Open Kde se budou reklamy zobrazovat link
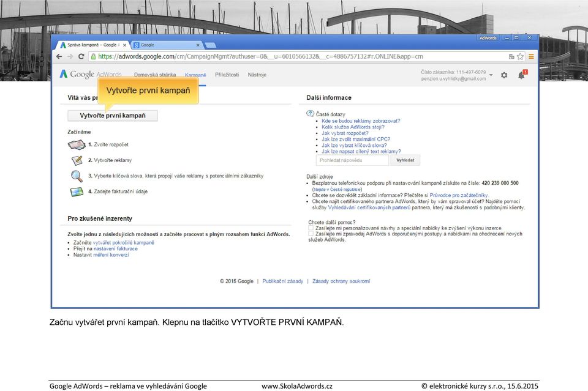Image resolution: width=588 pixels, height=391 pixels. (361, 121)
